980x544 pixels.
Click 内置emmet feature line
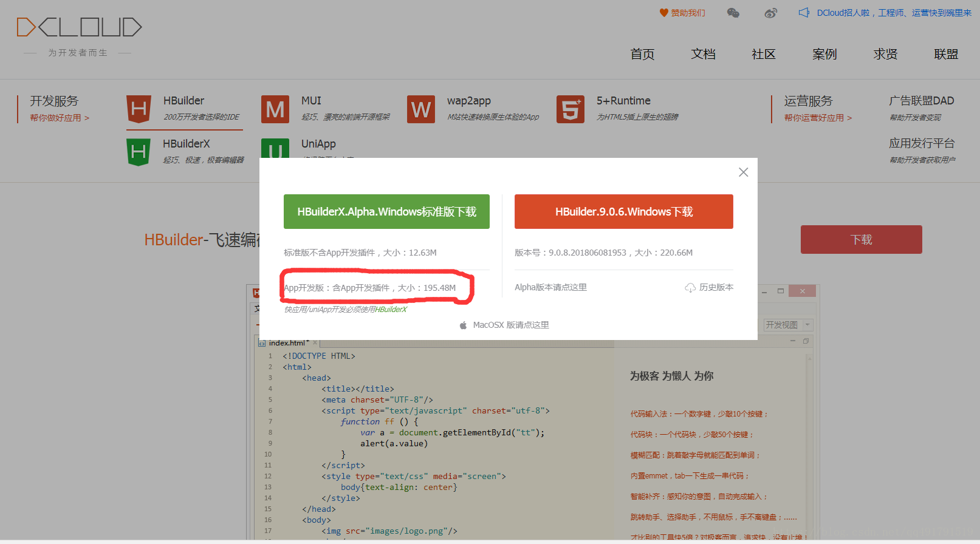pos(690,476)
